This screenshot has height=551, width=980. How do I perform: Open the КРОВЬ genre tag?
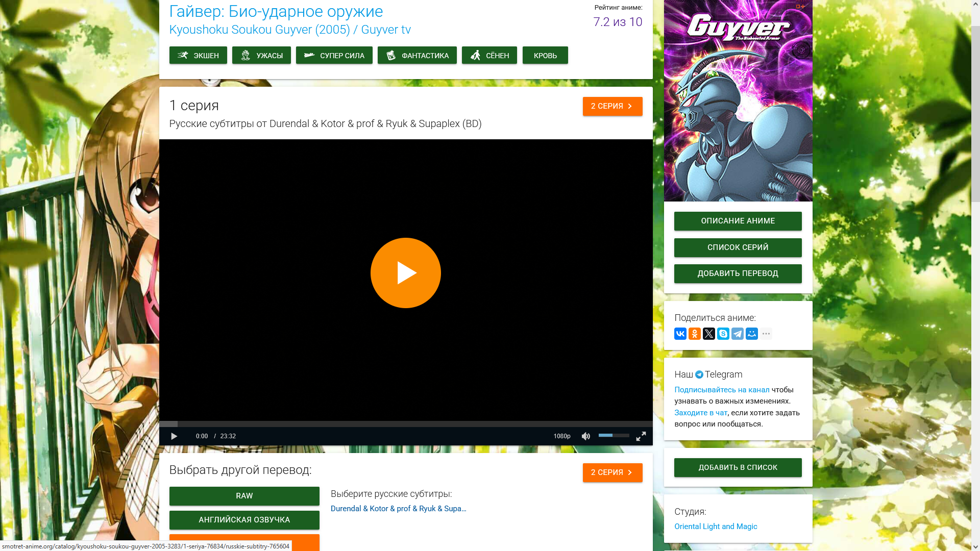(545, 55)
